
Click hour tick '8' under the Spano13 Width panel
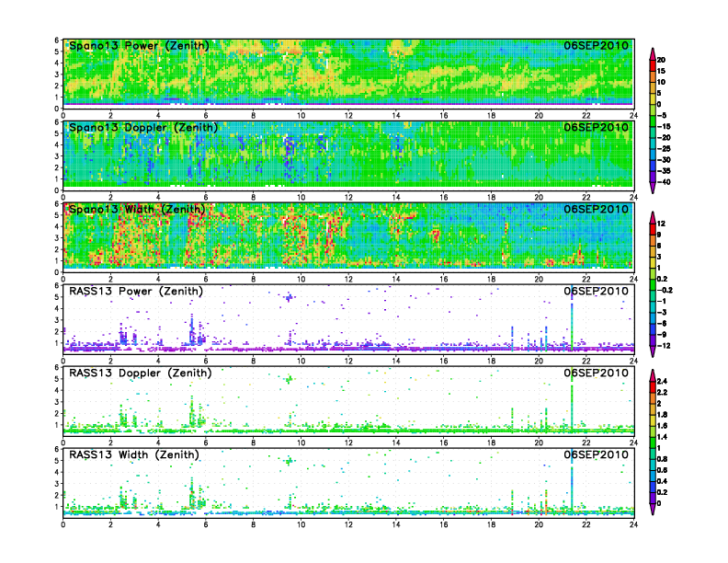254,279
